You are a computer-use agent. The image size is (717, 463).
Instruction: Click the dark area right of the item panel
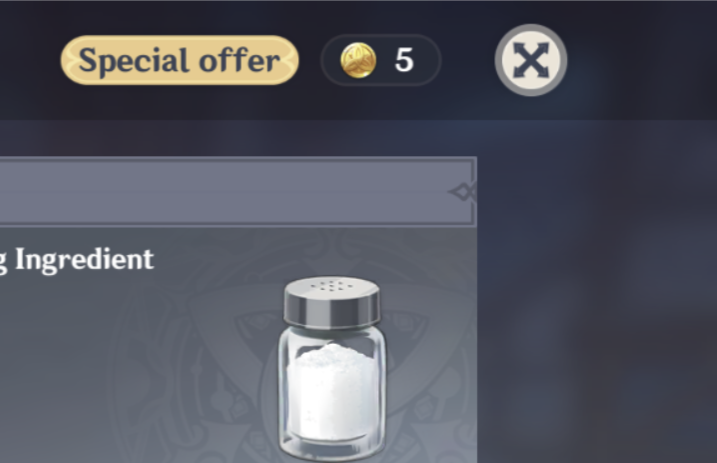(x=600, y=300)
